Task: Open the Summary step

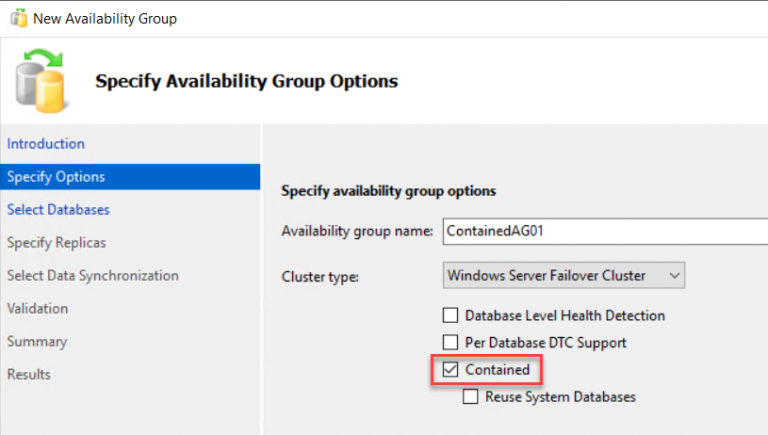Action: point(37,342)
